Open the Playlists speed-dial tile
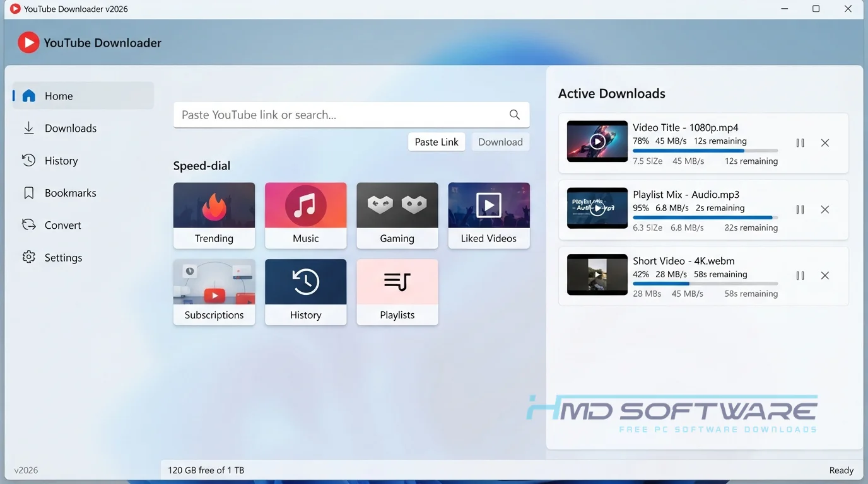The height and width of the screenshot is (484, 868). [x=397, y=292]
